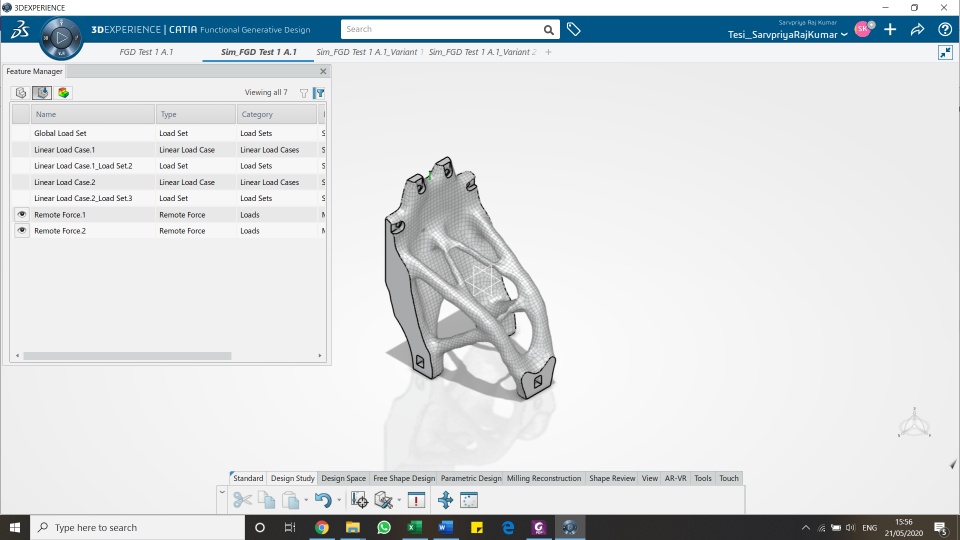
Task: Expand the action bar collapse chevron
Action: [222, 492]
